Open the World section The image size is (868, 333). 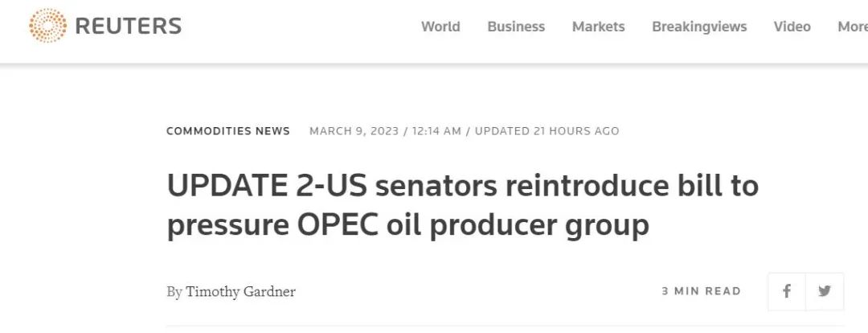click(x=440, y=27)
